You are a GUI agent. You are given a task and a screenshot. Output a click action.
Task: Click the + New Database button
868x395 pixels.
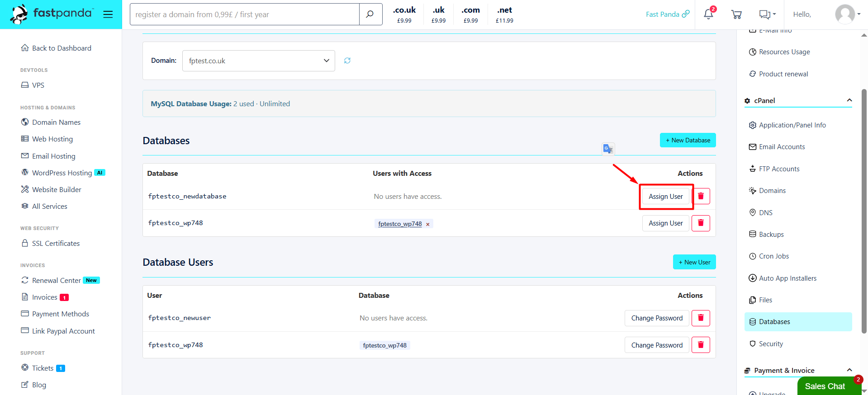pyautogui.click(x=688, y=140)
